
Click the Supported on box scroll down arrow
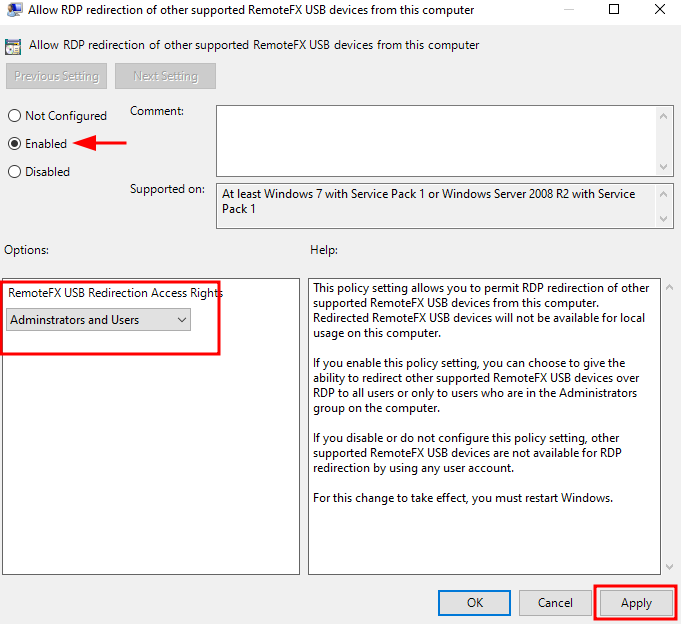tap(665, 219)
